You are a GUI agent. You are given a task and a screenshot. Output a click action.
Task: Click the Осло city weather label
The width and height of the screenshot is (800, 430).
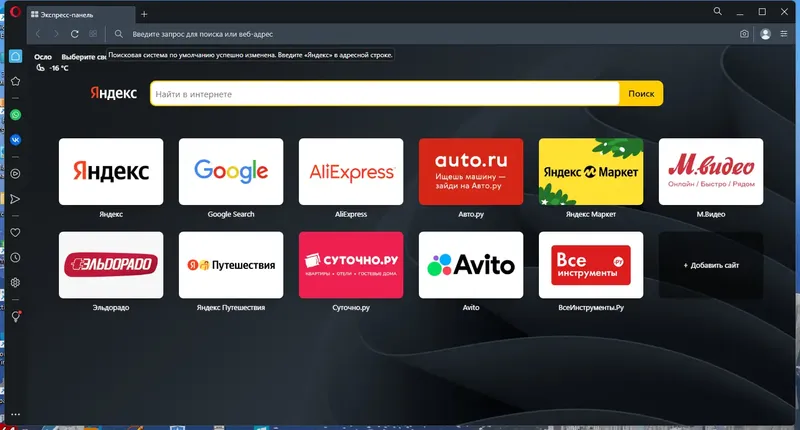click(43, 57)
